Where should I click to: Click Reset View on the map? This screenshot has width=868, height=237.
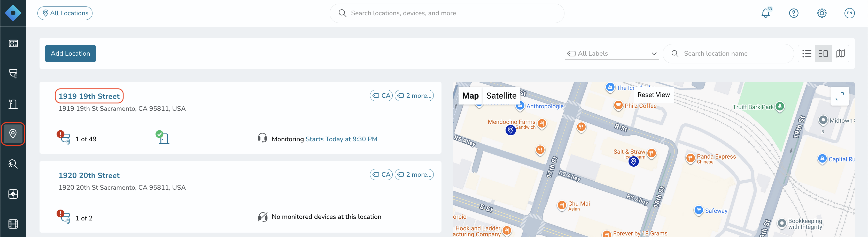point(653,95)
